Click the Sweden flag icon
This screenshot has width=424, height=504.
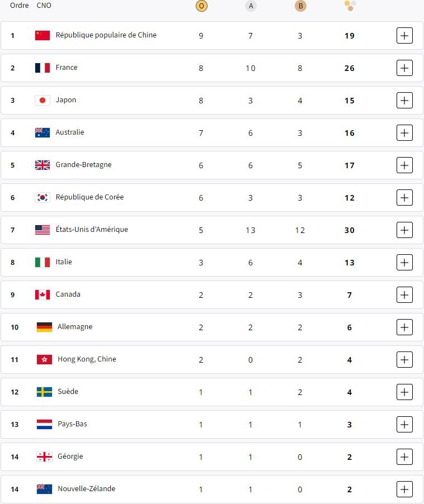coord(44,392)
